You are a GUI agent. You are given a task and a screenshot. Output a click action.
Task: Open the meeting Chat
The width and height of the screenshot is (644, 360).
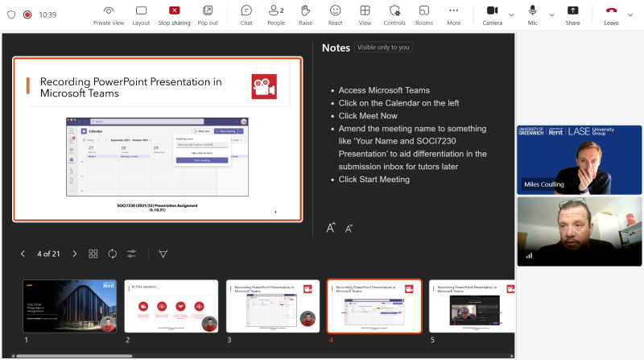246,15
